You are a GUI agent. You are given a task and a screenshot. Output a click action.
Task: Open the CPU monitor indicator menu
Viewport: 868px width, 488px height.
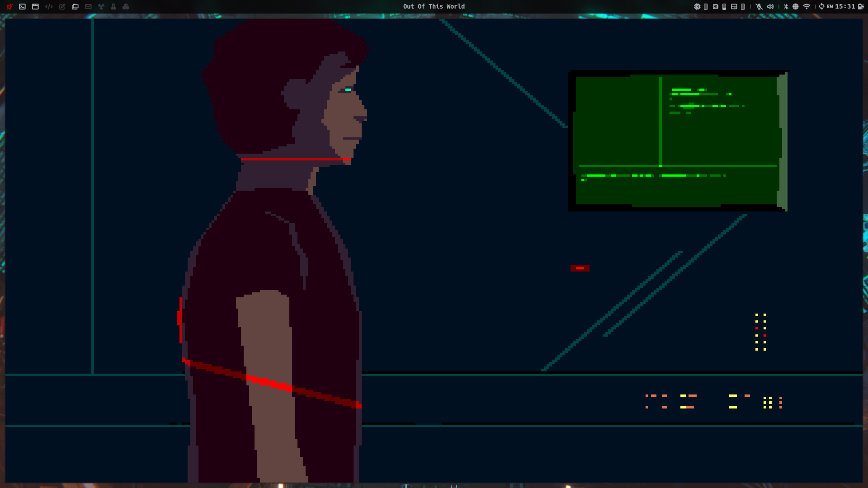[x=698, y=6]
